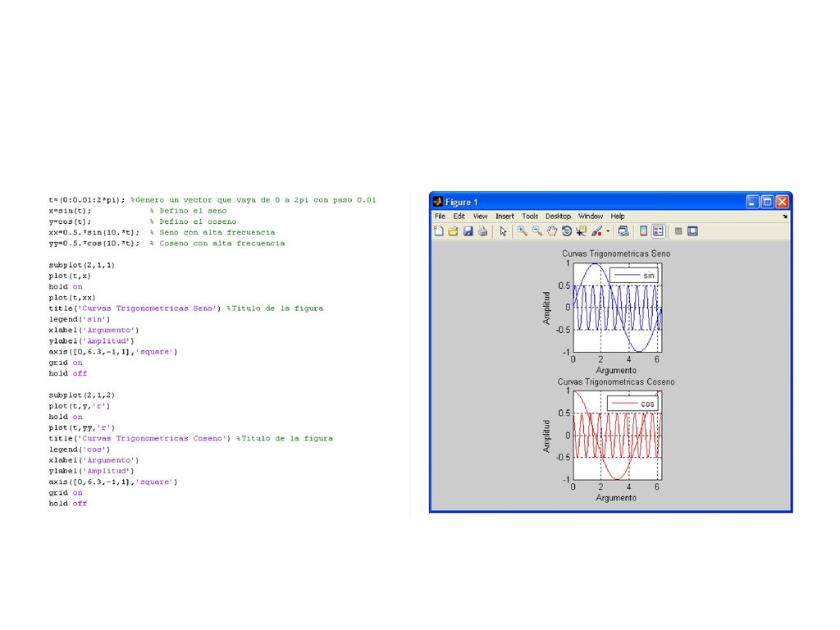Dock the figure with the corner arrow
The width and height of the screenshot is (840, 630).
coord(785,217)
